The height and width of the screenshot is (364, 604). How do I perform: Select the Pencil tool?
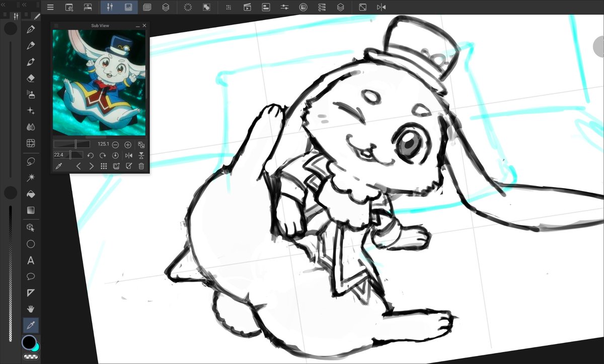31,46
